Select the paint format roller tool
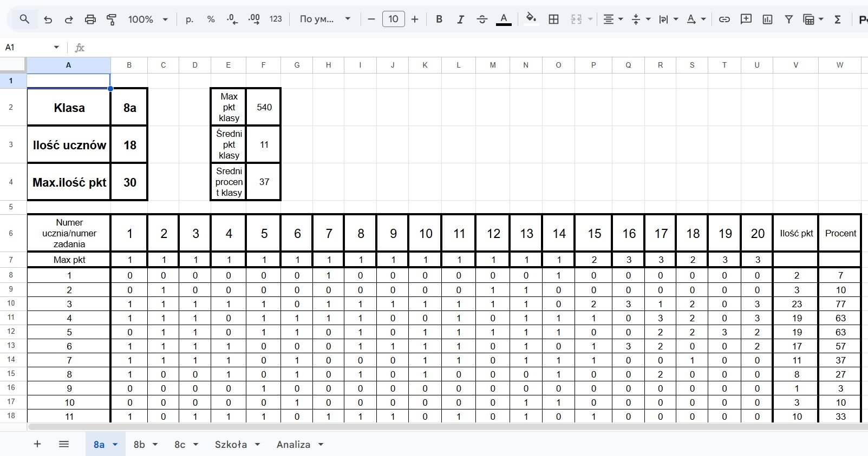This screenshot has height=456, width=868. click(112, 19)
